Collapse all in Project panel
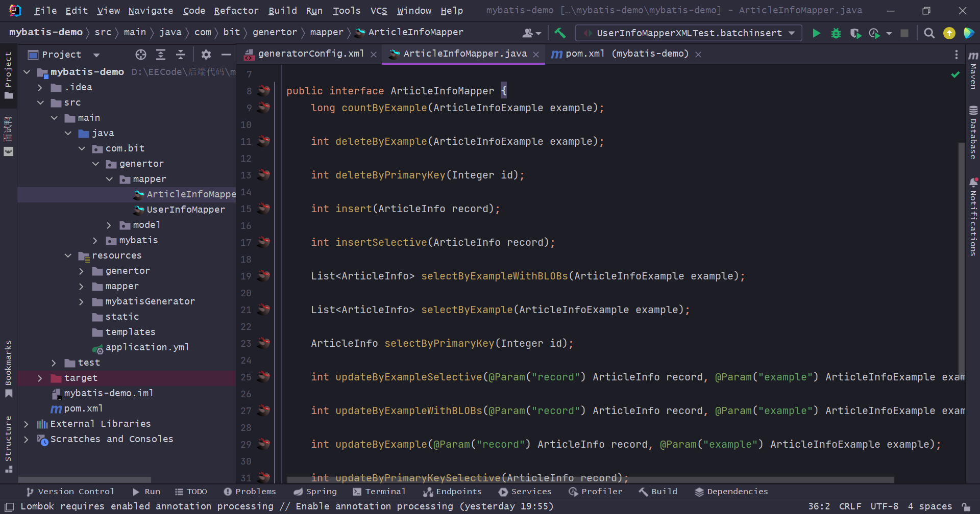This screenshot has height=514, width=980. (180, 55)
